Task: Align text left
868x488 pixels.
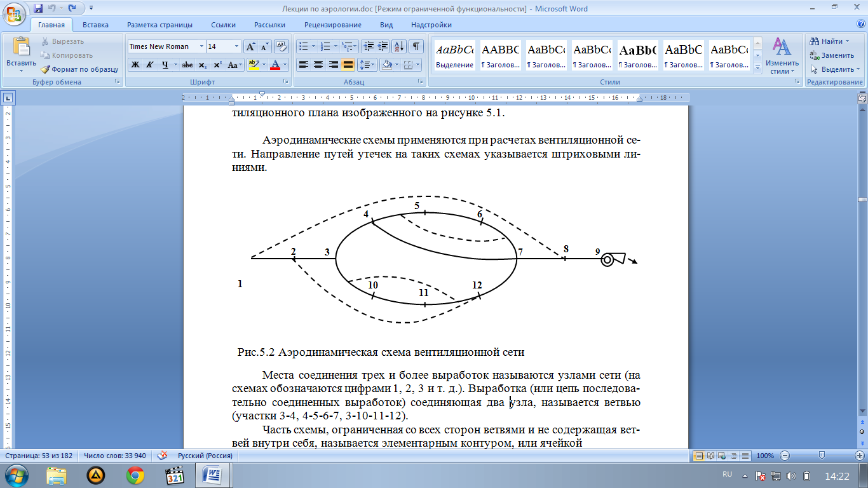Action: pos(303,65)
